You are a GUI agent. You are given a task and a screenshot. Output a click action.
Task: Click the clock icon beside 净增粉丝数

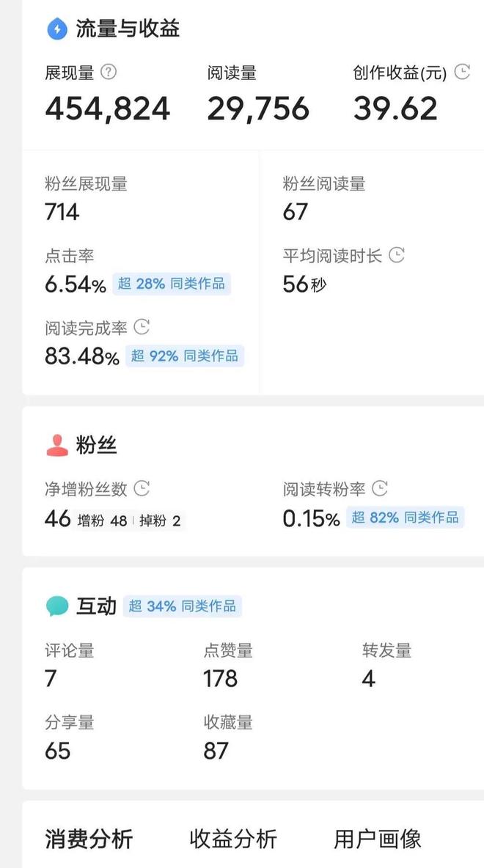pos(142,488)
